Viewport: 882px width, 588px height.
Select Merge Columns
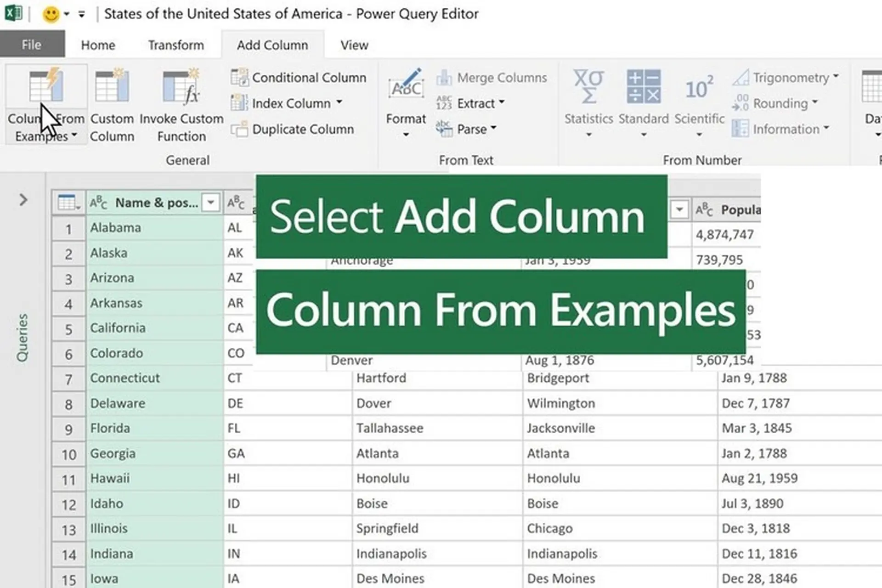coord(492,77)
